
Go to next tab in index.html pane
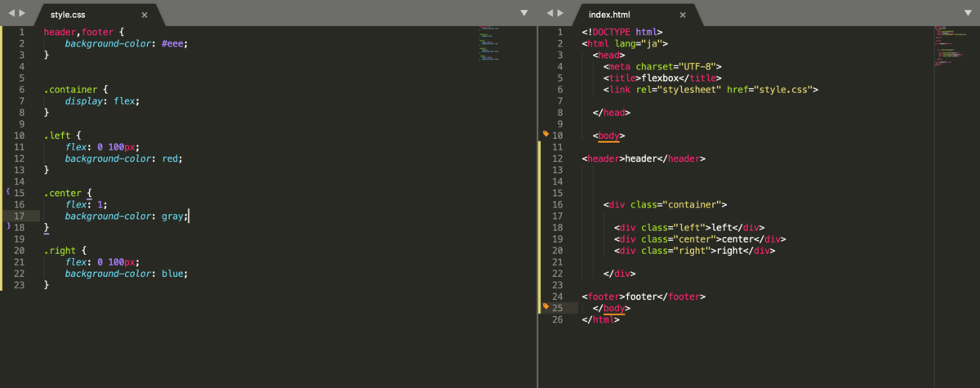click(561, 14)
